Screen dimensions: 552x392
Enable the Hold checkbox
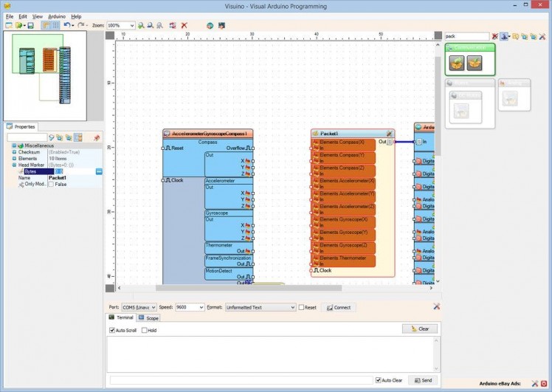(145, 330)
